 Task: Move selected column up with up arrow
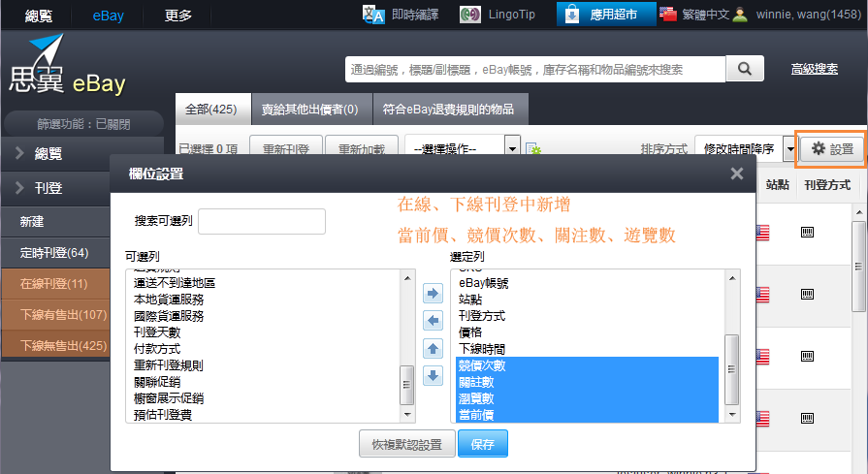pyautogui.click(x=433, y=348)
